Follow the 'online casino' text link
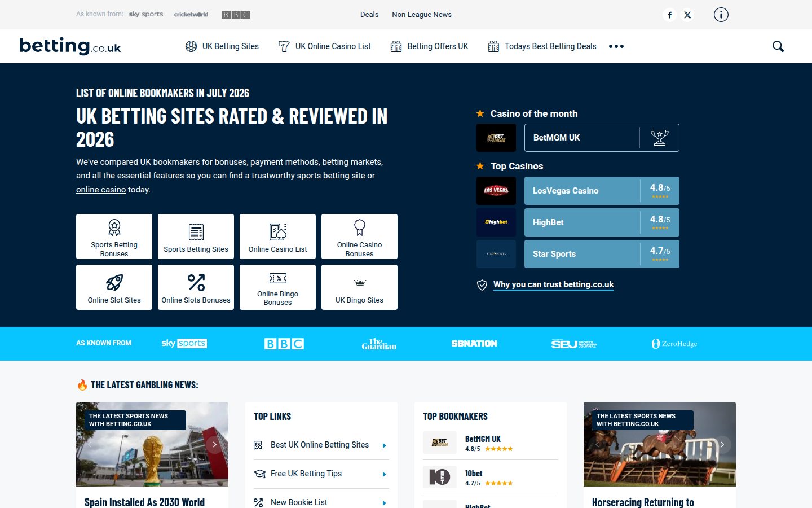The height and width of the screenshot is (508, 812). 101,190
